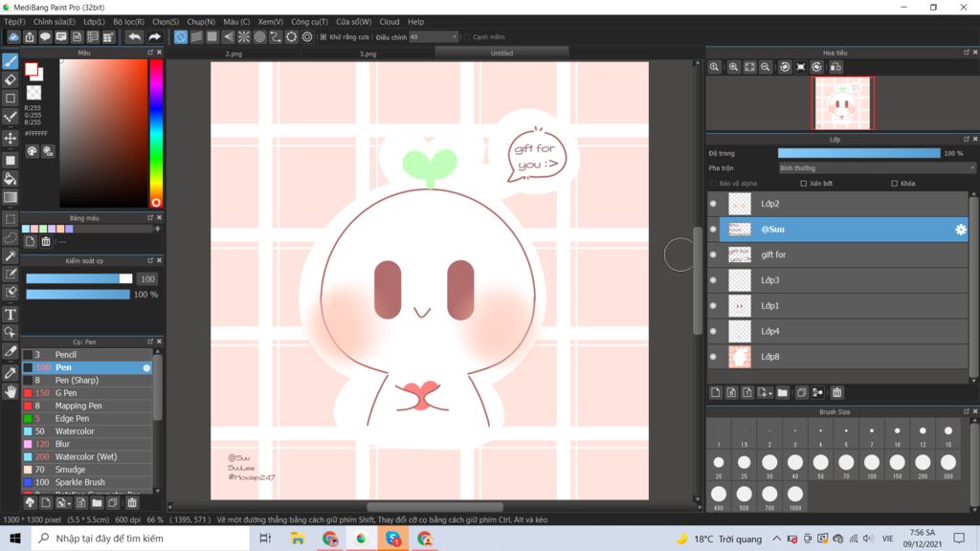Viewport: 980px width, 551px height.
Task: Turn snap off with the highlighted snap icon
Action: (181, 37)
